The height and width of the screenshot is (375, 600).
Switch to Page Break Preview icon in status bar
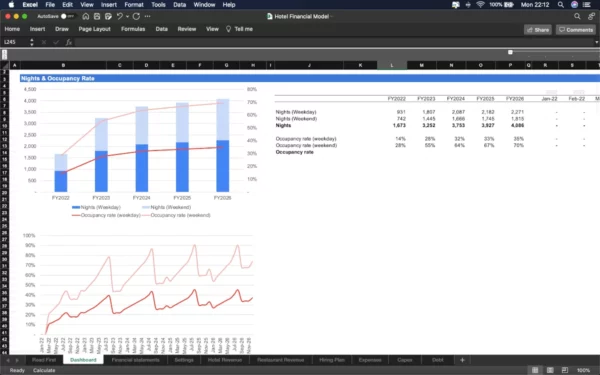pyautogui.click(x=564, y=370)
